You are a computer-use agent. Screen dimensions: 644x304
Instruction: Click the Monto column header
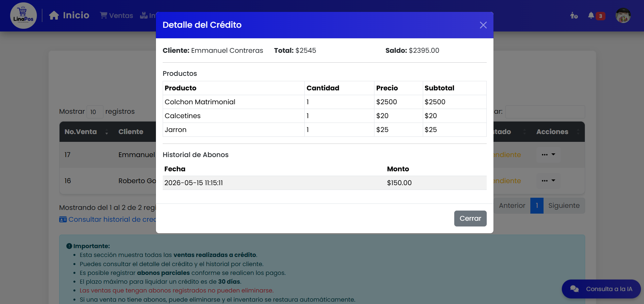coord(398,169)
